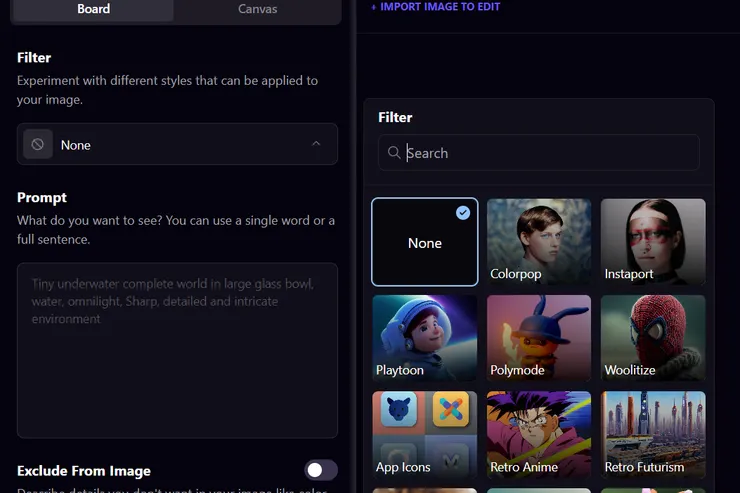Switch to the Canvas tab
The height and width of the screenshot is (493, 740).
(257, 9)
